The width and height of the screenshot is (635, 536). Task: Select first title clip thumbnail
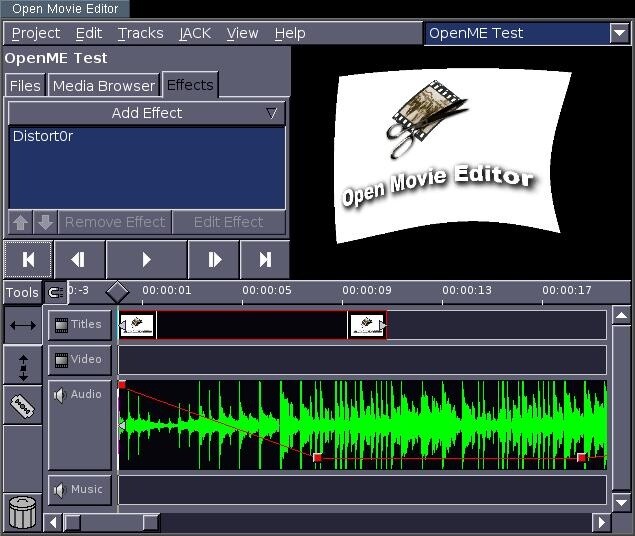(137, 325)
